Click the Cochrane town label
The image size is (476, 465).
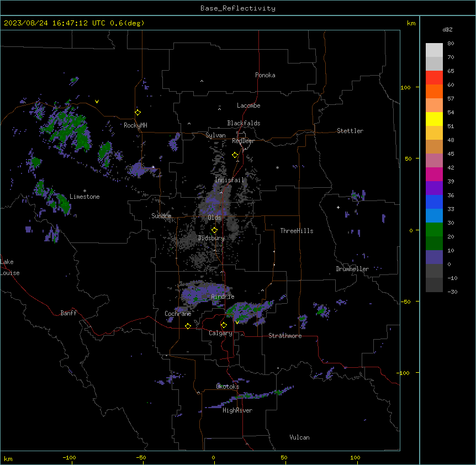point(178,314)
